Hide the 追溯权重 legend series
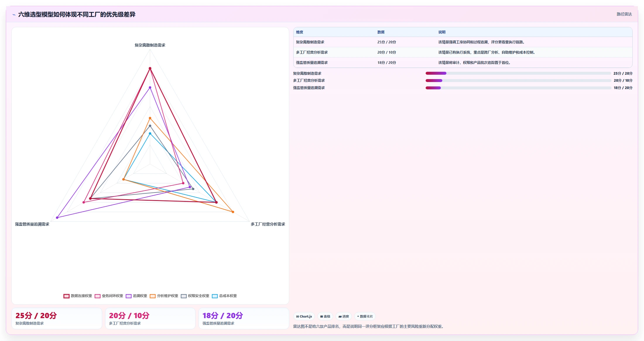The image size is (644, 341). pos(136,296)
